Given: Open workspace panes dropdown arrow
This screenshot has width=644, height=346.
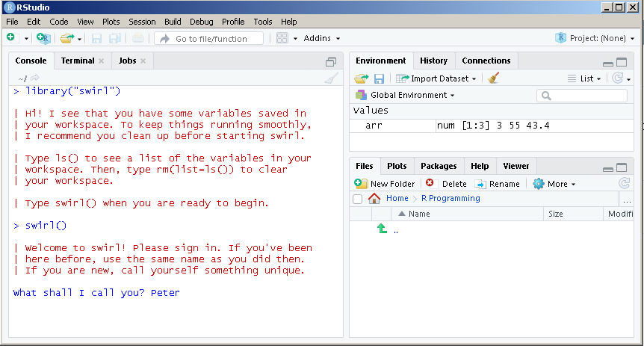Looking at the screenshot, I should point(295,39).
